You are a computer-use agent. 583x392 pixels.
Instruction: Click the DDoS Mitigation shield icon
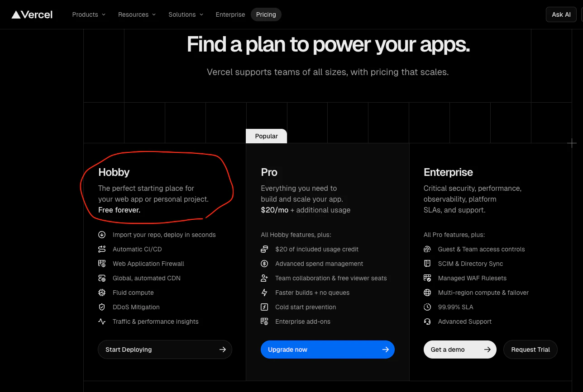(102, 307)
